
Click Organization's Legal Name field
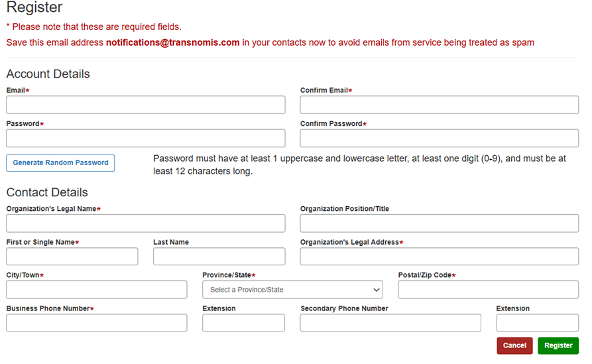145,223
